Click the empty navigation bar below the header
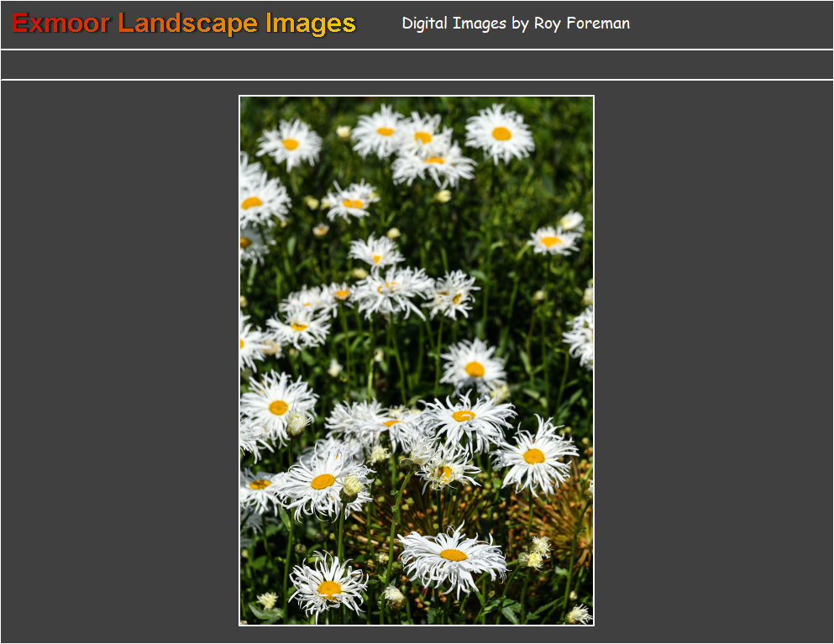The width and height of the screenshot is (834, 644). (x=417, y=65)
